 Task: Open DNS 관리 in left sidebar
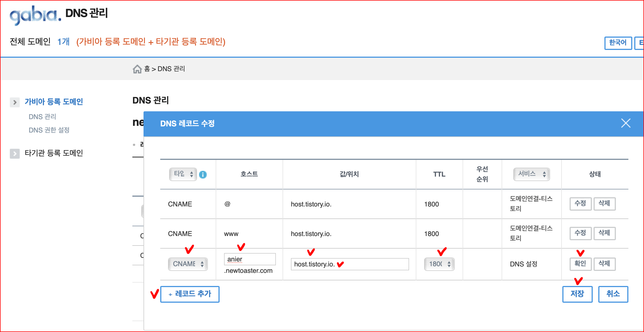coord(42,117)
